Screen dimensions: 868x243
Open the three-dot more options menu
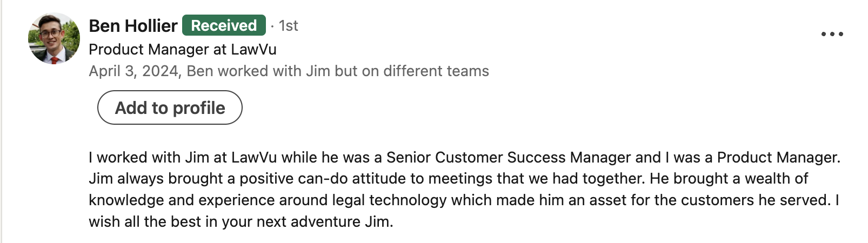click(x=832, y=34)
